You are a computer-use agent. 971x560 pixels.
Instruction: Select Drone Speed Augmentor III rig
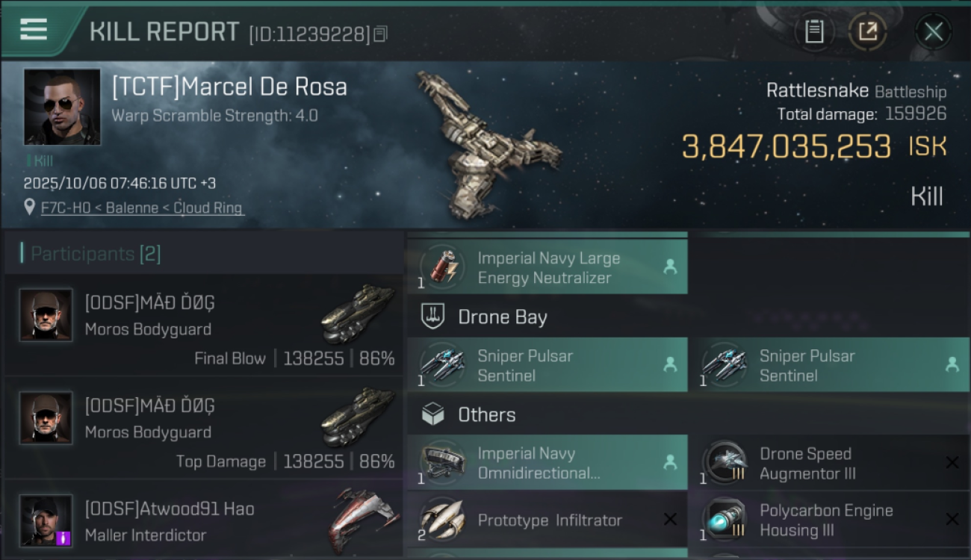tap(829, 463)
